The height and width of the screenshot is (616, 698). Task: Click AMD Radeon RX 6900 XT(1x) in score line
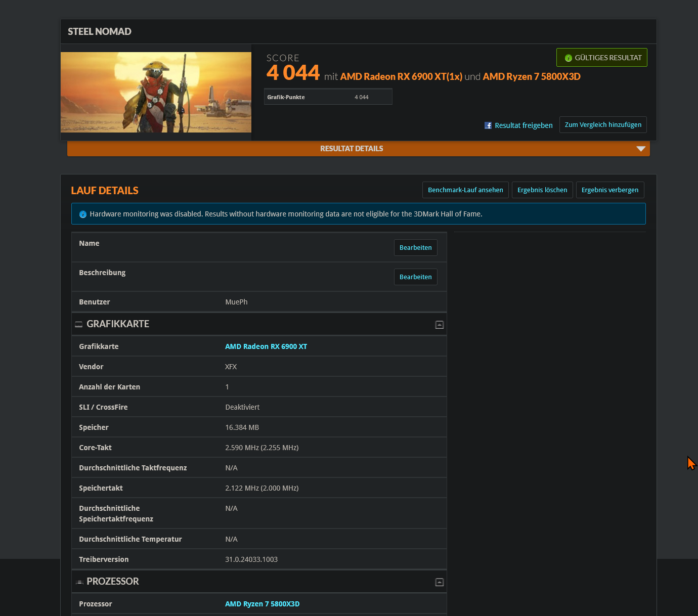point(401,76)
